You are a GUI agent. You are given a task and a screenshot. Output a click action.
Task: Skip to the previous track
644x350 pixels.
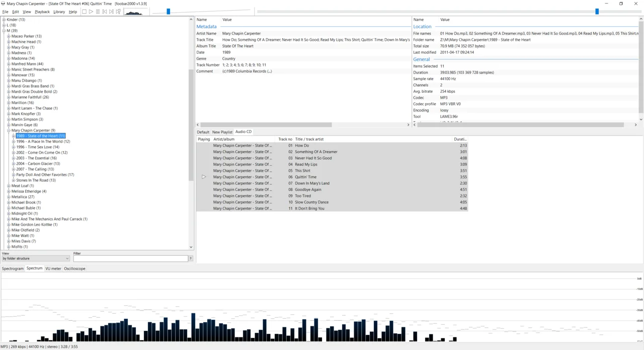(x=105, y=12)
